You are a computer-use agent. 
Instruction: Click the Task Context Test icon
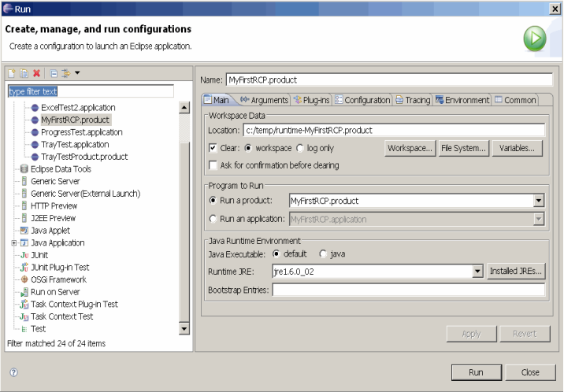(x=24, y=316)
